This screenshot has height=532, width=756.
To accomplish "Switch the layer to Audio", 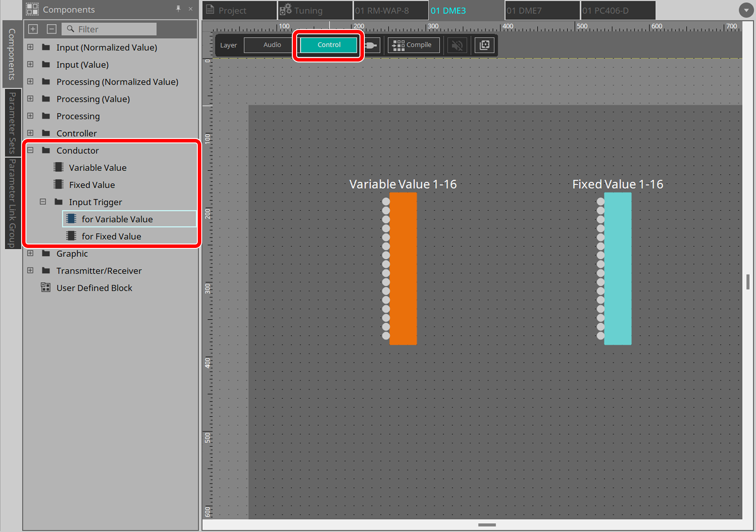I will [273, 44].
